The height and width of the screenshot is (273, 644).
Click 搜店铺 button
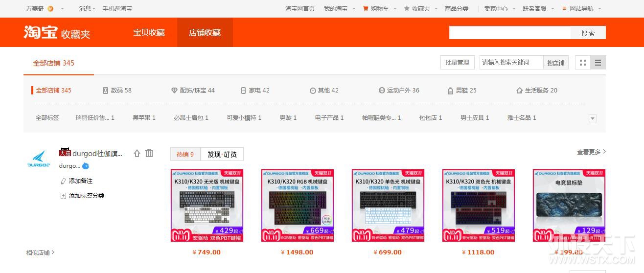(556, 63)
